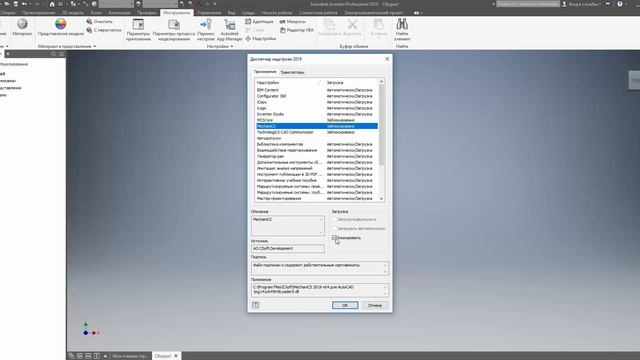640x360 pixels.
Task: Expand the Материал и представление panel arrow
Action: point(95,47)
